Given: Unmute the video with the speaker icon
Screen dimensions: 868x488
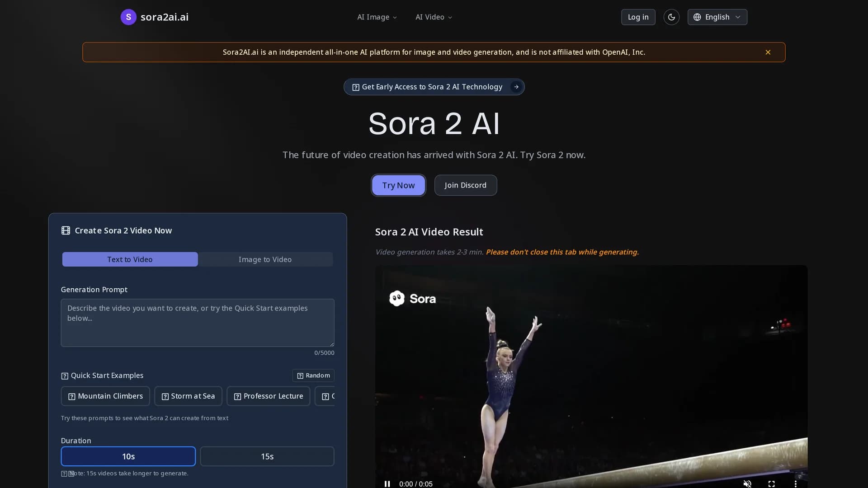Looking at the screenshot, I should 747,484.
